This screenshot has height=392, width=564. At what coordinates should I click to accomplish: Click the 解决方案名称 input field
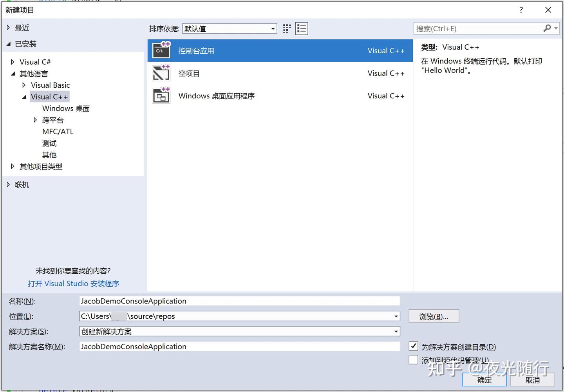[x=239, y=347]
